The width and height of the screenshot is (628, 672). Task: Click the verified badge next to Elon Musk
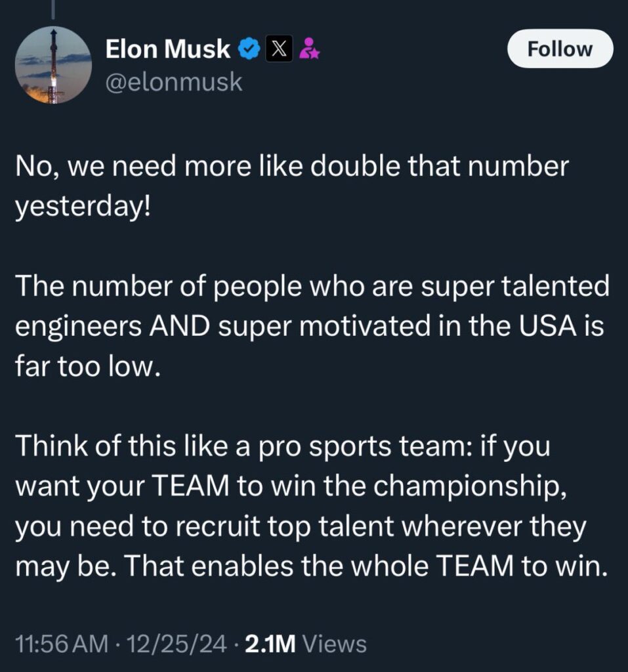248,47
